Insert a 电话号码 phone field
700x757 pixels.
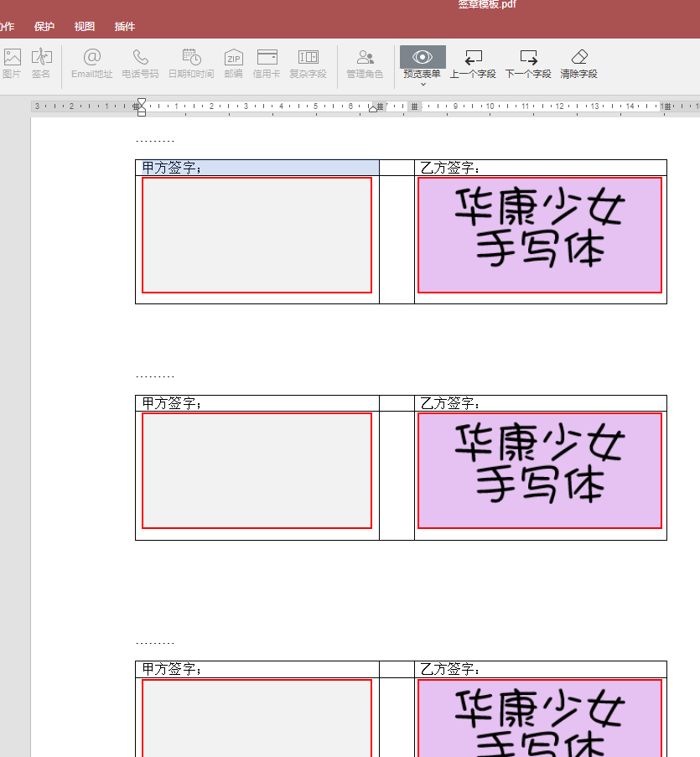click(140, 63)
